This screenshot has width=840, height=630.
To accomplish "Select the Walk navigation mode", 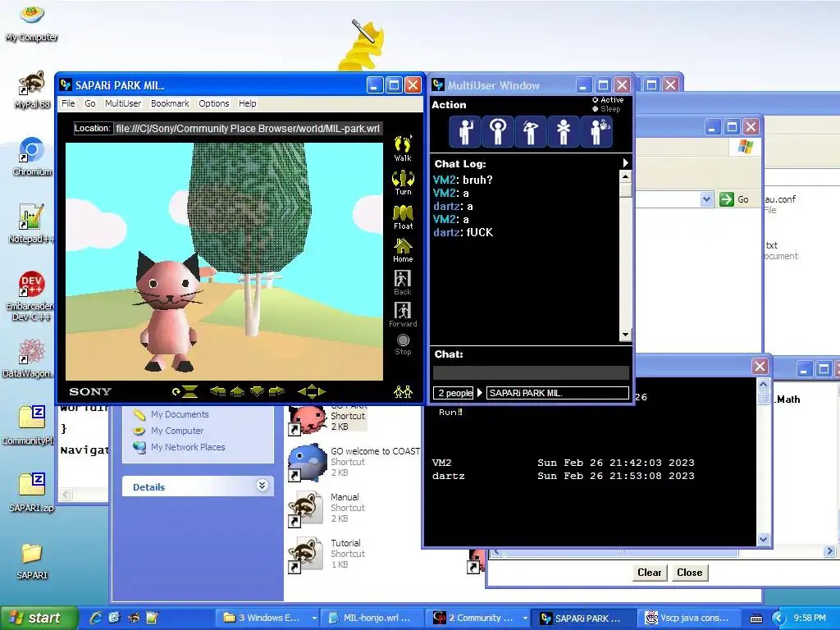I will pyautogui.click(x=403, y=148).
